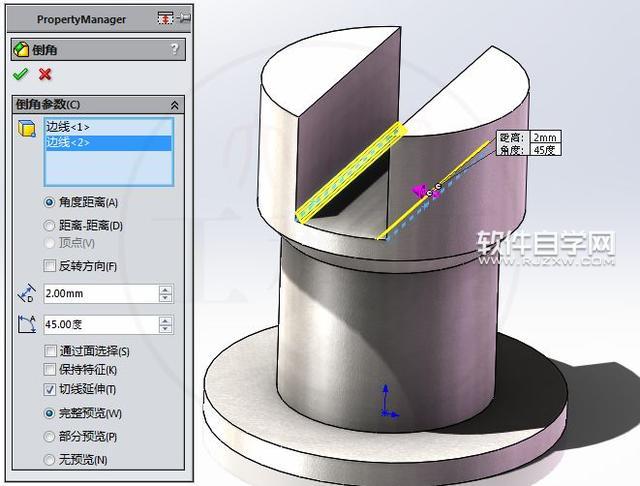Select the 完整预览(W) radio option
640x486 pixels.
49,413
